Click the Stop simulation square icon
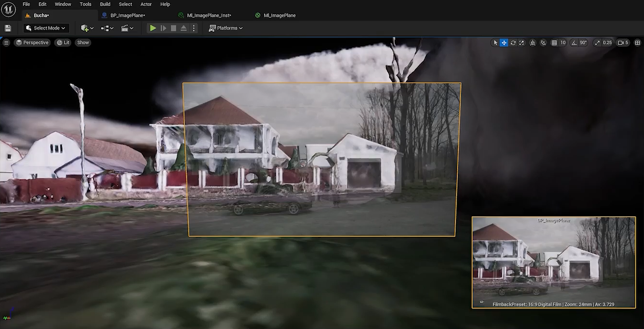The width and height of the screenshot is (644, 329). coord(174,28)
